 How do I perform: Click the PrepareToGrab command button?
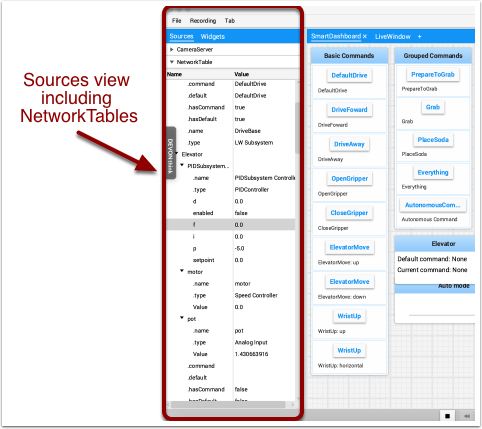click(433, 75)
